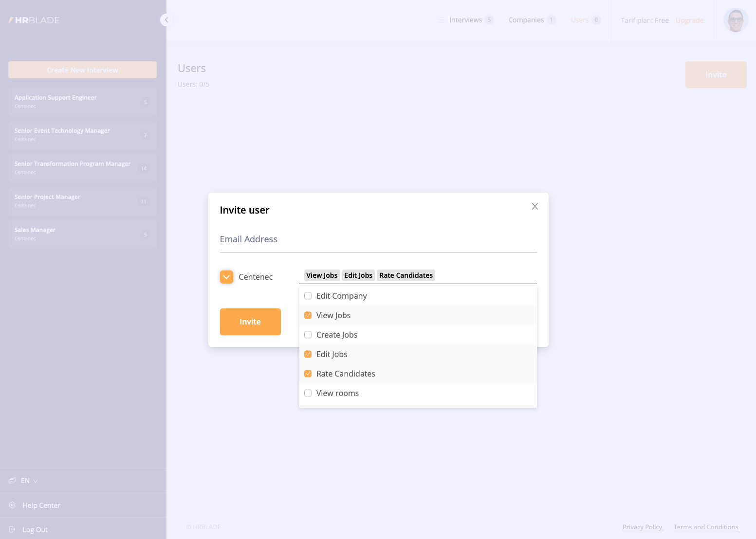The image size is (756, 539).
Task: Collapse the sidebar with the arrow icon
Action: tap(166, 20)
